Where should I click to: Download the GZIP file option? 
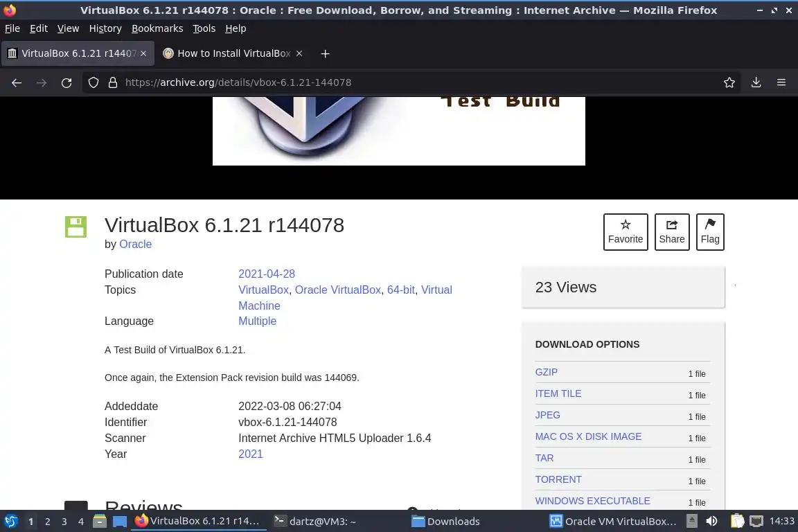coord(546,372)
